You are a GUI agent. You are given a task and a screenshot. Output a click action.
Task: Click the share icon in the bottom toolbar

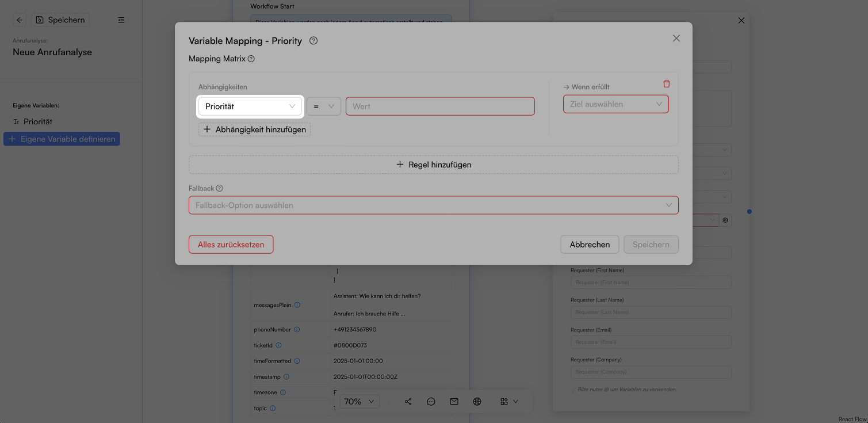point(408,402)
